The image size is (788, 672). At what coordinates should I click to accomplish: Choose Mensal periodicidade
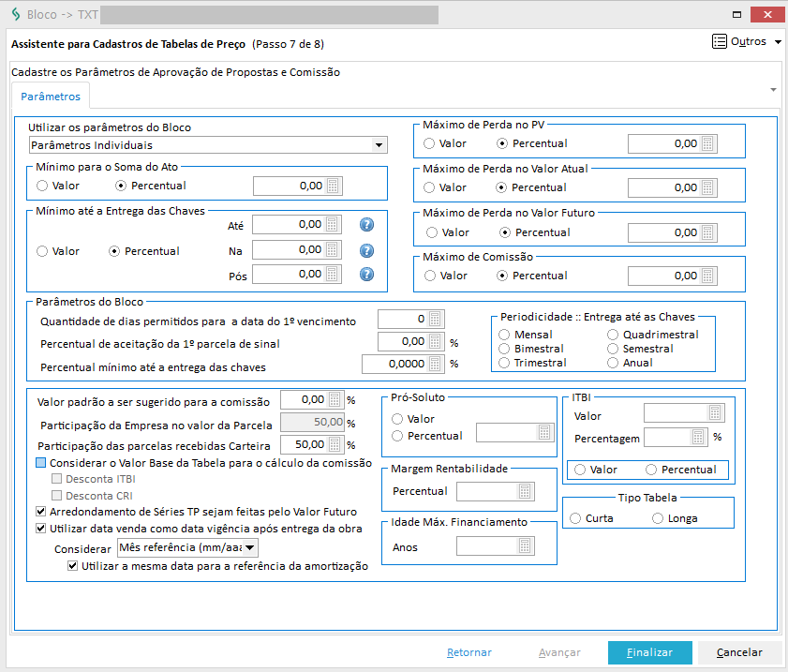click(x=504, y=335)
